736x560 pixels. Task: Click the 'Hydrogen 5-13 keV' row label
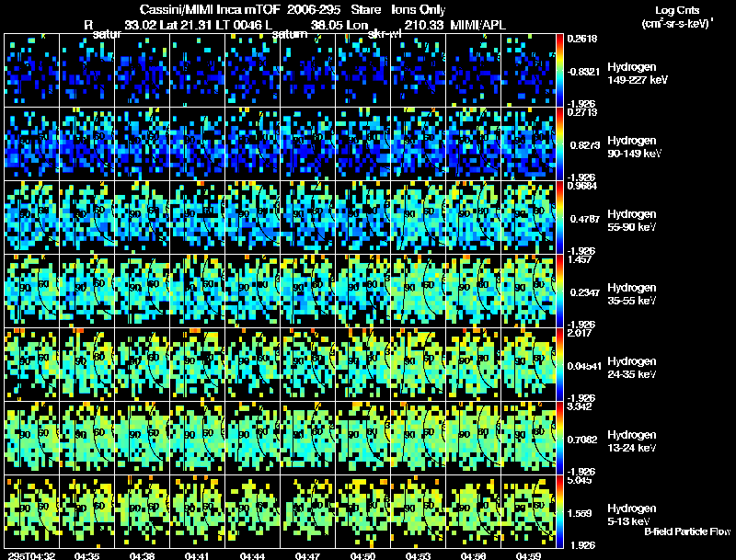tap(632, 515)
